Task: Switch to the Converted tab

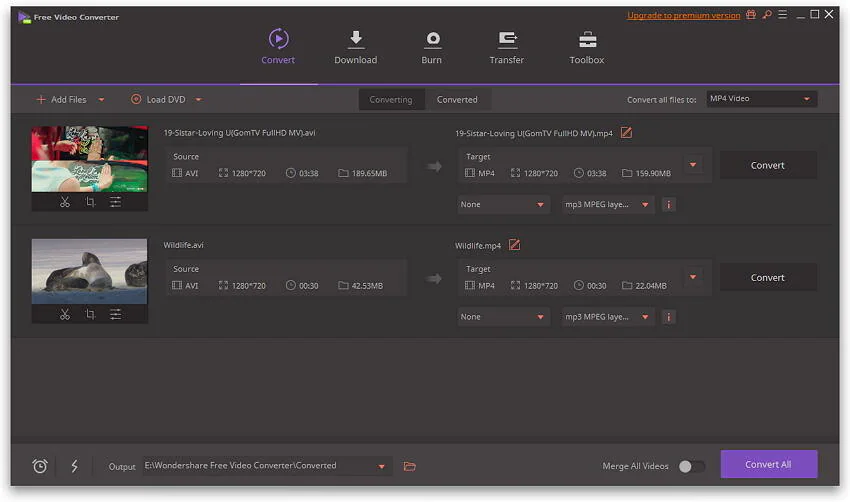Action: (x=457, y=100)
